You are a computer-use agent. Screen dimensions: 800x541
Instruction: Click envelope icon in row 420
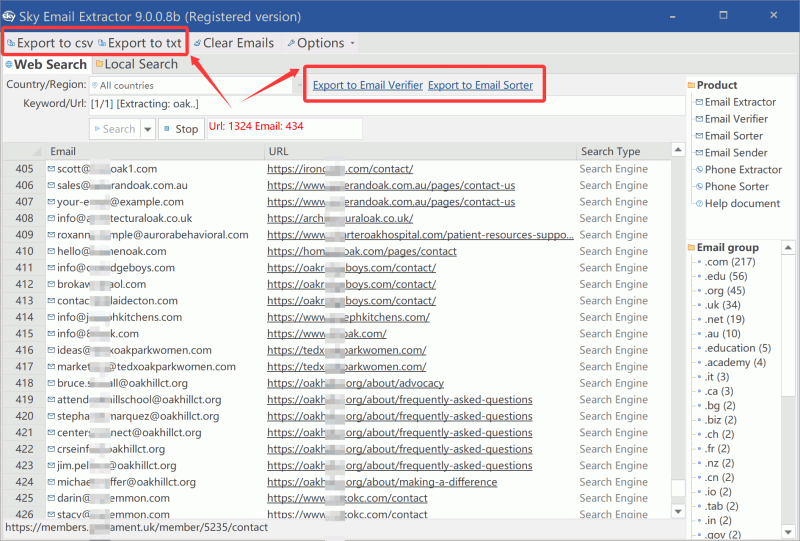point(51,416)
